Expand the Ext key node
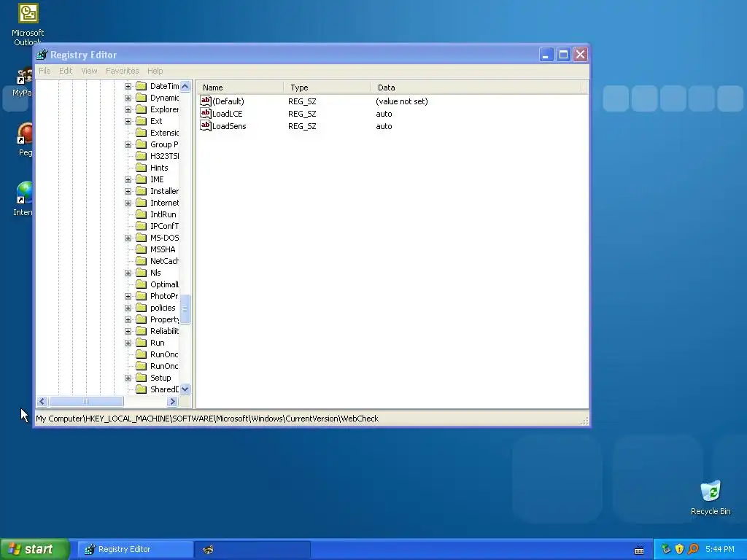This screenshot has width=747, height=560. tap(128, 122)
